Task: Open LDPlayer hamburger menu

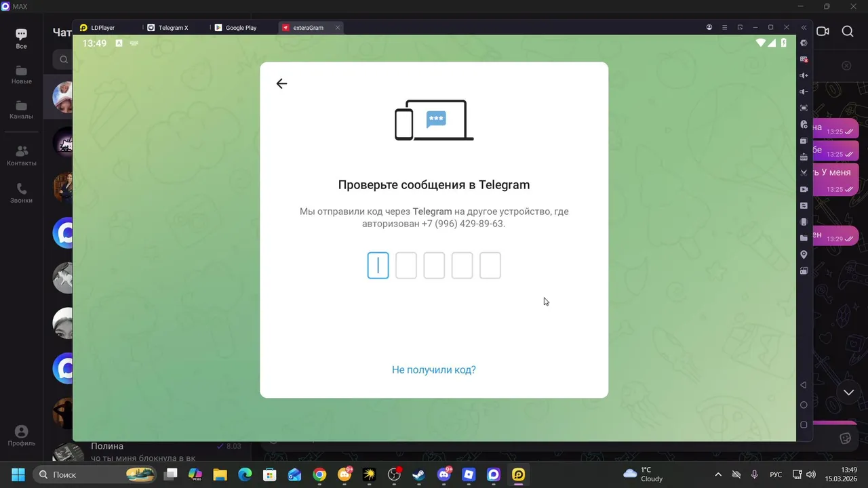Action: (x=724, y=27)
